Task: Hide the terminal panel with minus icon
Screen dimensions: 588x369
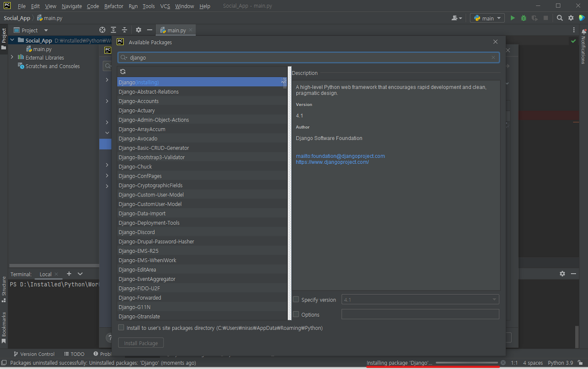Action: click(573, 274)
